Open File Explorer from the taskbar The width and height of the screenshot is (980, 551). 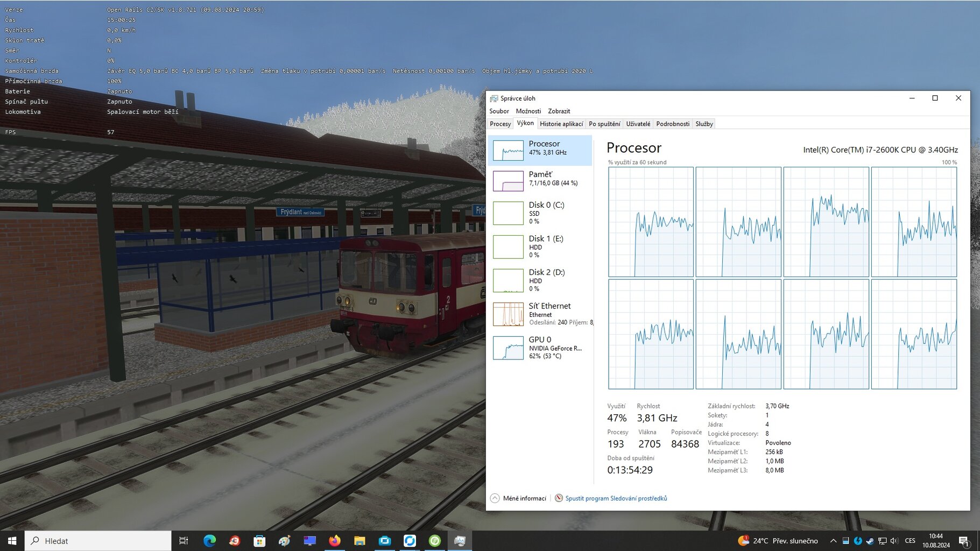pyautogui.click(x=359, y=541)
